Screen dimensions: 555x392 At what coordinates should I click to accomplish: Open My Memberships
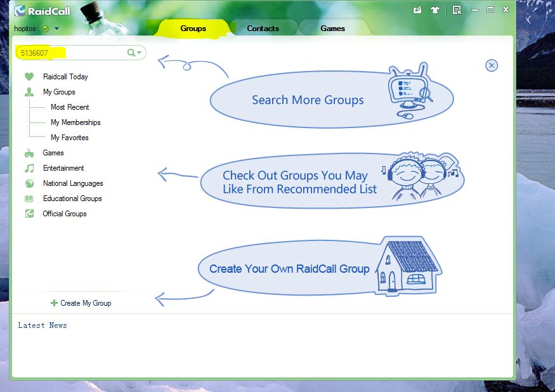click(75, 122)
